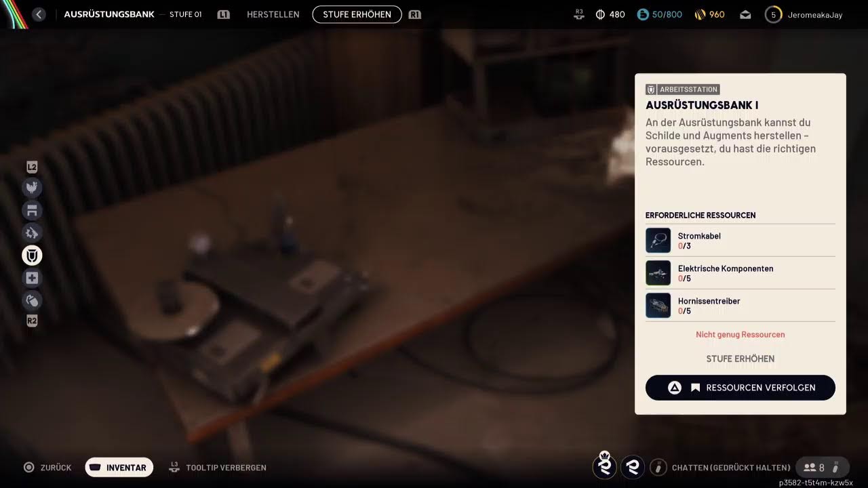Click the Ressourcen Verfolgen button

pyautogui.click(x=741, y=388)
